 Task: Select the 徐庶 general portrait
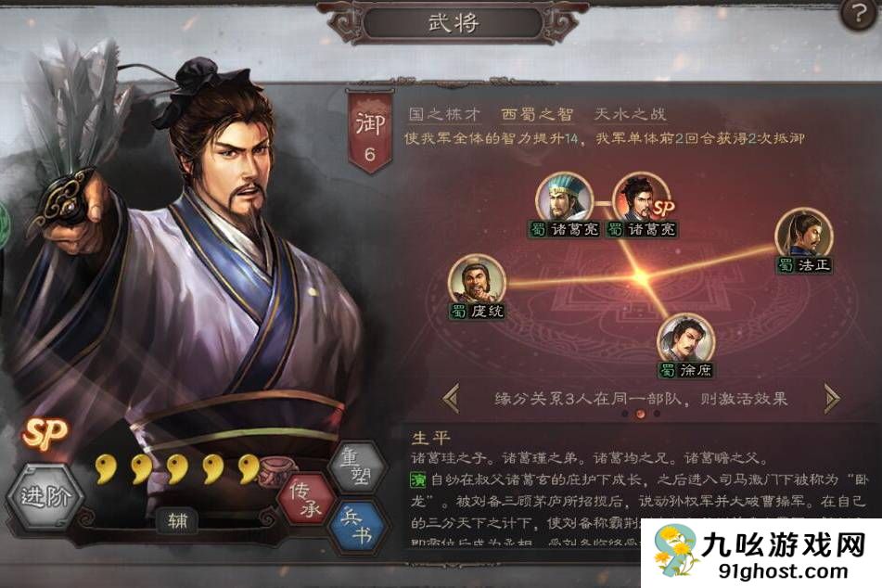(685, 339)
